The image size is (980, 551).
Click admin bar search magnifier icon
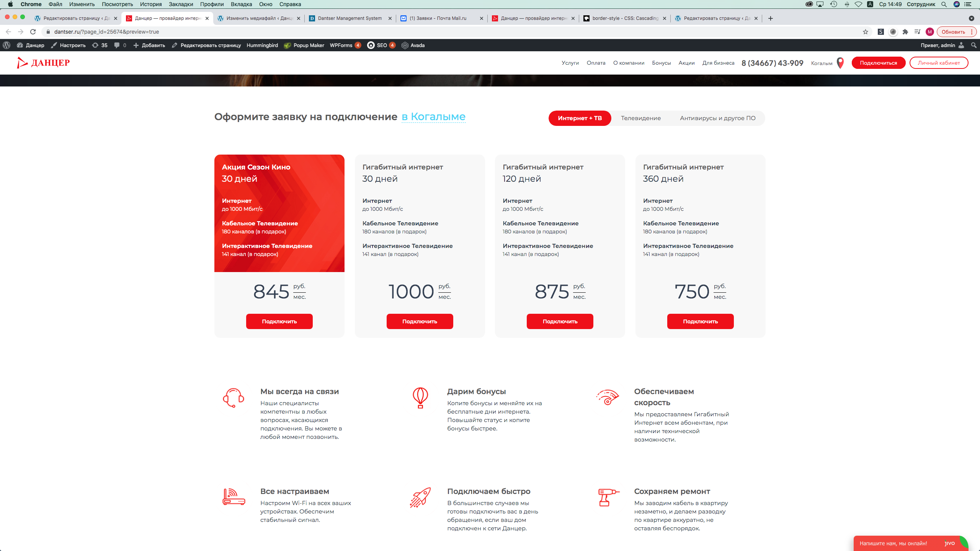(x=973, y=45)
